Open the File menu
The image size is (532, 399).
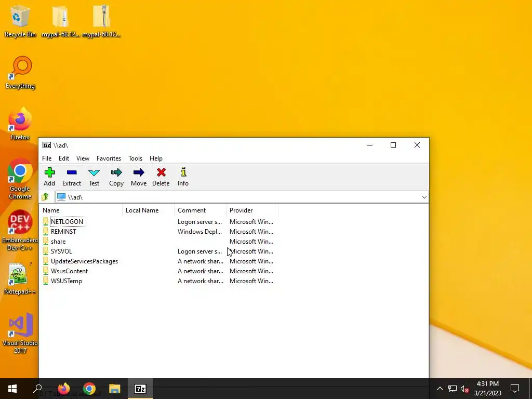click(47, 158)
